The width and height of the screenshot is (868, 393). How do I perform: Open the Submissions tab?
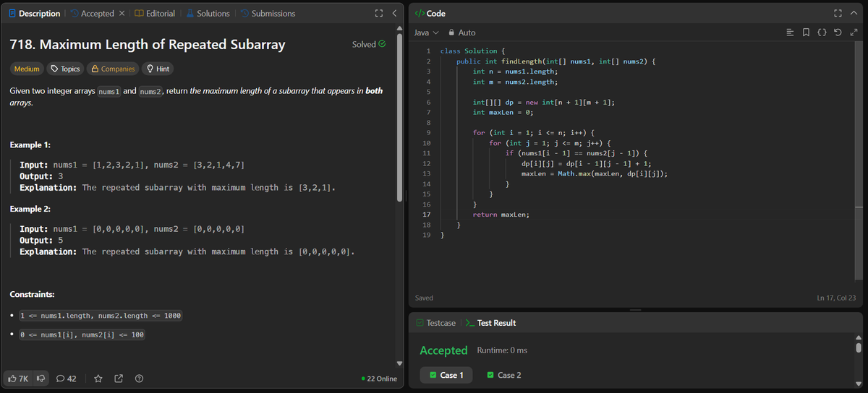267,14
